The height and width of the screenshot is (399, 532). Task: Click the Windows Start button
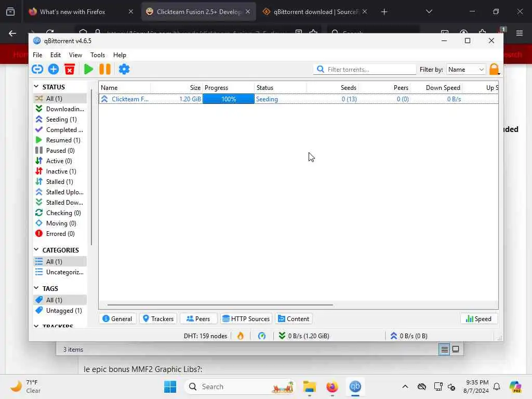click(170, 387)
